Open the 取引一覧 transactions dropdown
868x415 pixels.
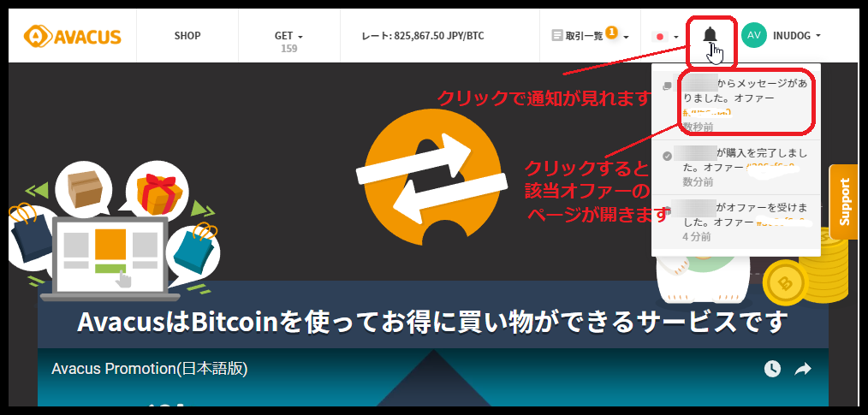[590, 36]
